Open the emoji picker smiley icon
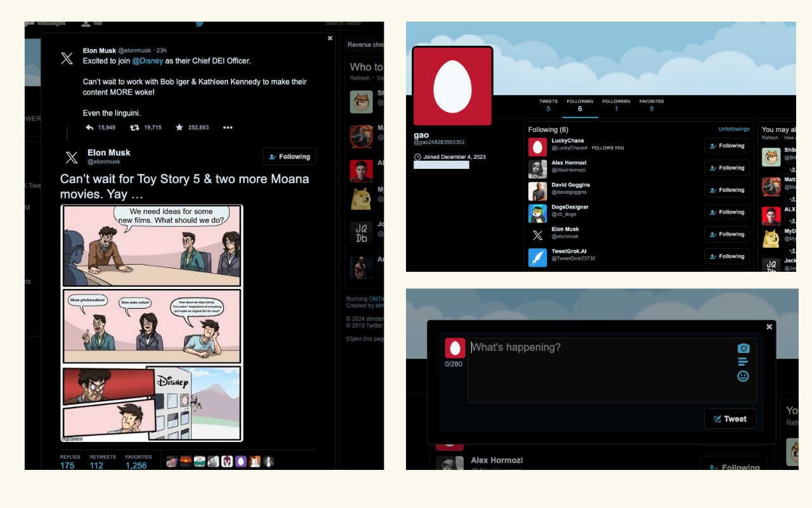The image size is (812, 508). coord(743,376)
